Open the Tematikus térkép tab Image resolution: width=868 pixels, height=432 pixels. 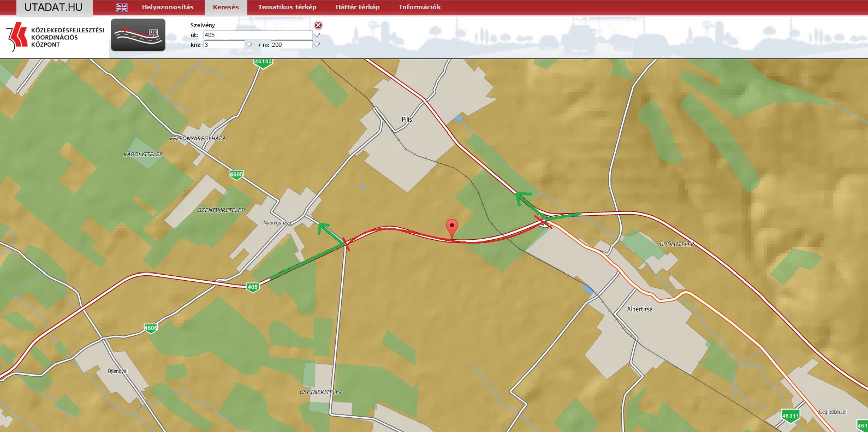coord(287,7)
